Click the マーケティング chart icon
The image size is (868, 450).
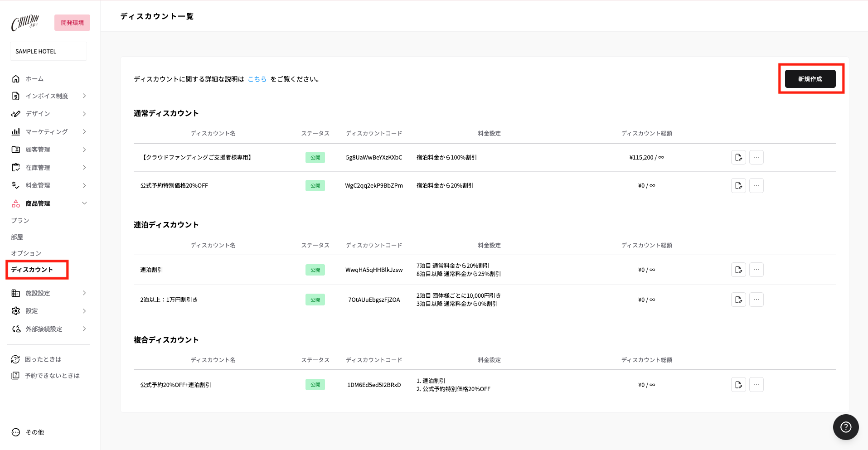[x=16, y=132]
